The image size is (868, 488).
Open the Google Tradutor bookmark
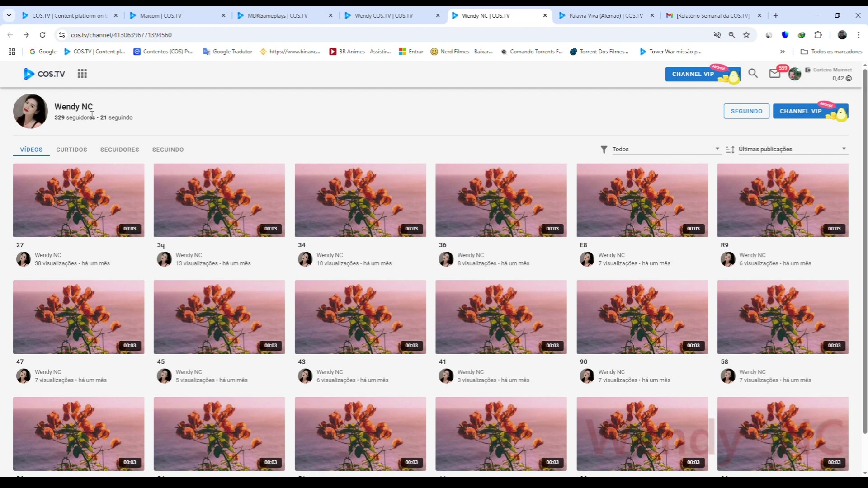tap(227, 52)
